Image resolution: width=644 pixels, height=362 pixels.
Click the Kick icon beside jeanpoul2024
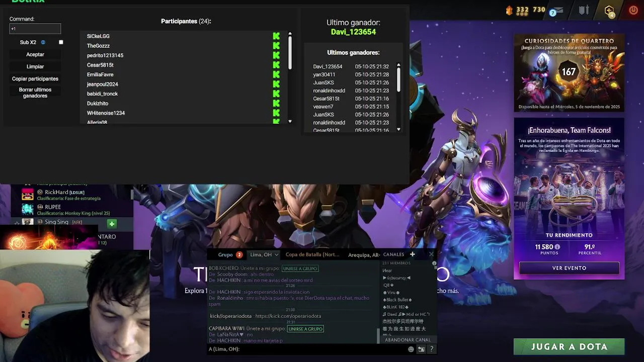coord(276,84)
